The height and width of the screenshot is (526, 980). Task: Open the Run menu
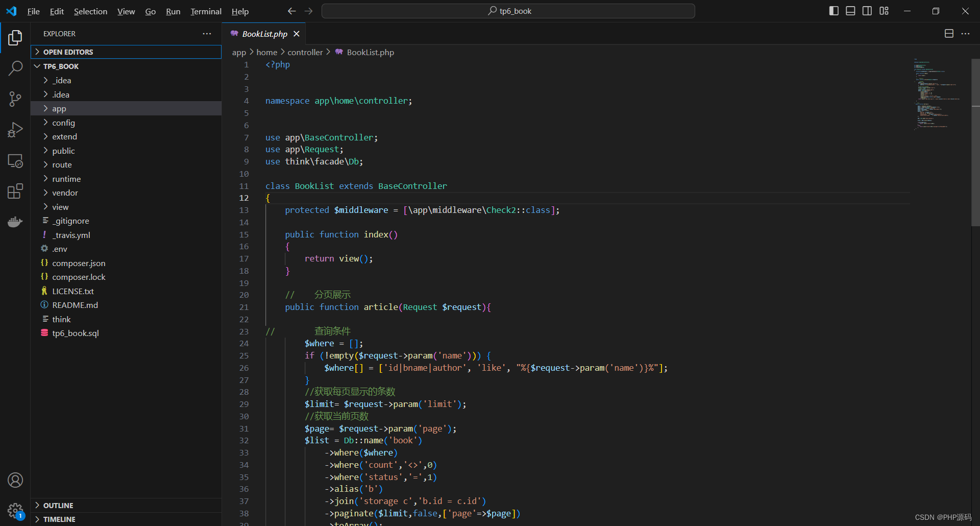coord(173,11)
